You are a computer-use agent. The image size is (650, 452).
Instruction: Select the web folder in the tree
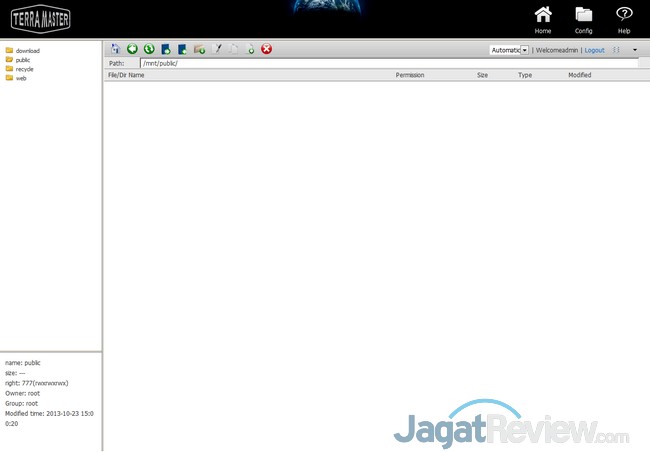click(x=16, y=78)
